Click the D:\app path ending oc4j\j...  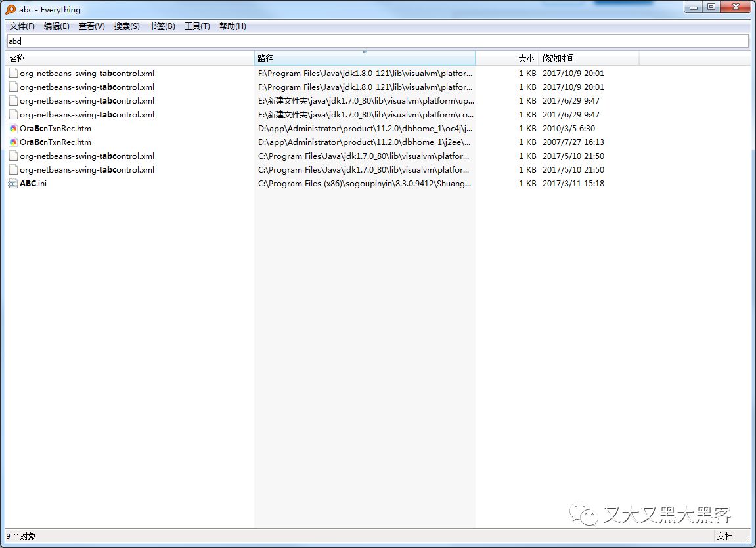click(x=365, y=129)
